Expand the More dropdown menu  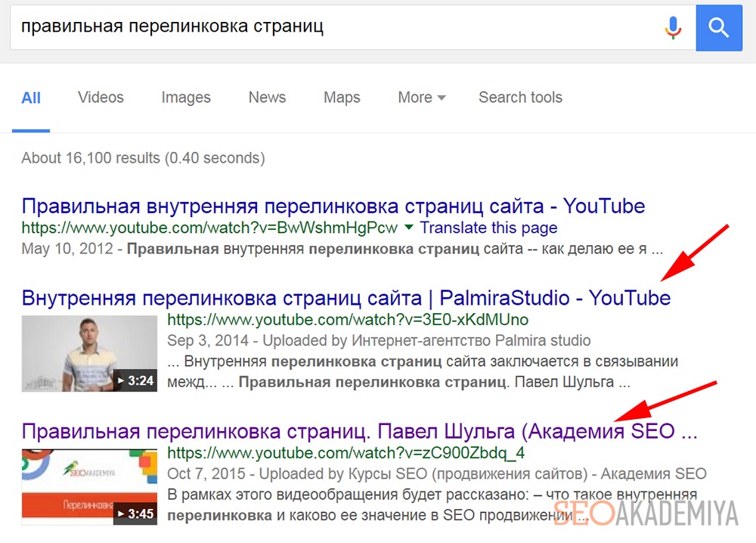click(x=421, y=98)
